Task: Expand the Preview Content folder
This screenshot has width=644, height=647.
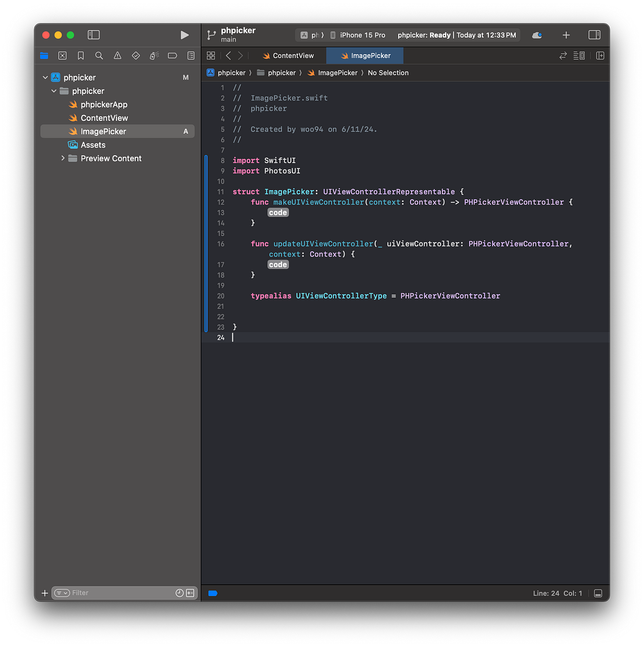Action: click(x=63, y=158)
